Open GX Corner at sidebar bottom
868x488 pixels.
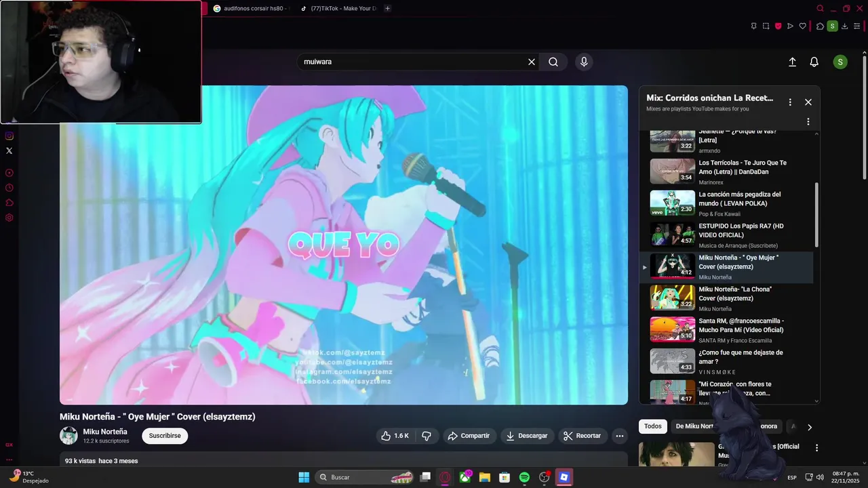coord(9,445)
